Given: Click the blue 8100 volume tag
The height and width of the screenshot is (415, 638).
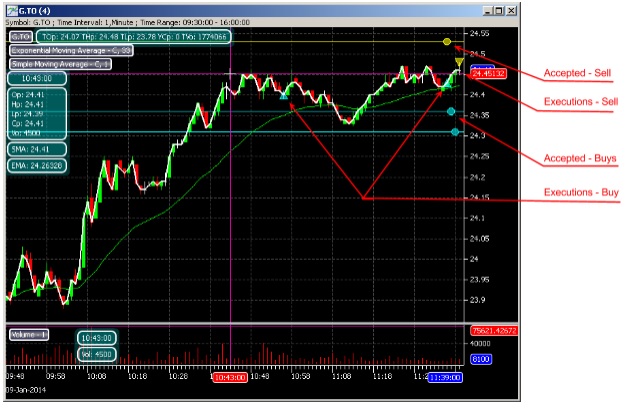Looking at the screenshot, I should pos(480,357).
